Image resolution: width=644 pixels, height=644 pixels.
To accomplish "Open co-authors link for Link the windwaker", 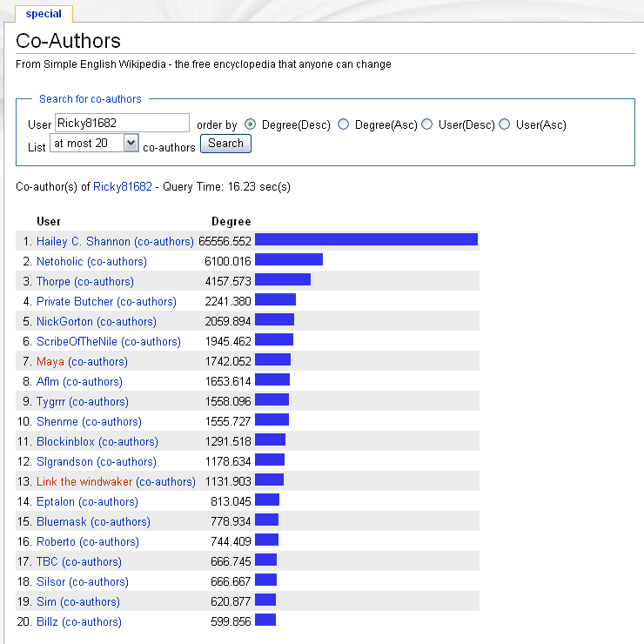I will (x=165, y=481).
